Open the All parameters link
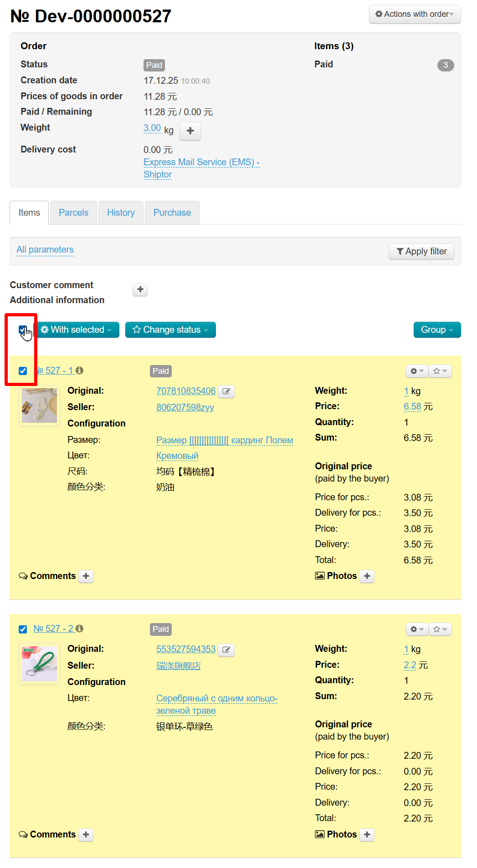Viewport: 477px width, 868px height. coord(45,249)
